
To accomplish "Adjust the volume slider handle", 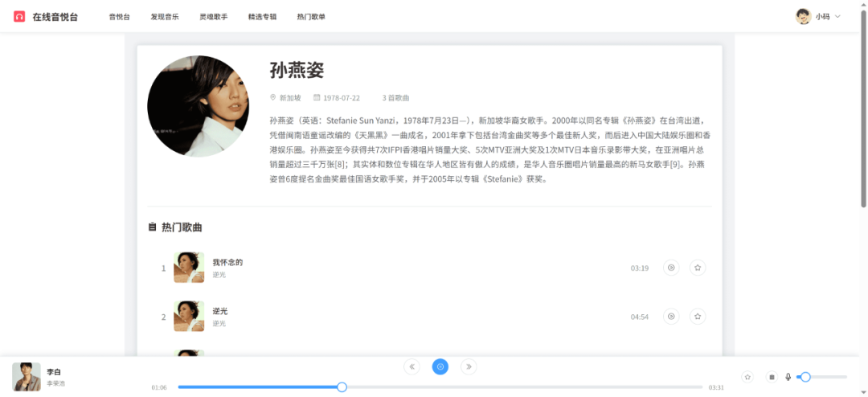I will tap(805, 377).
